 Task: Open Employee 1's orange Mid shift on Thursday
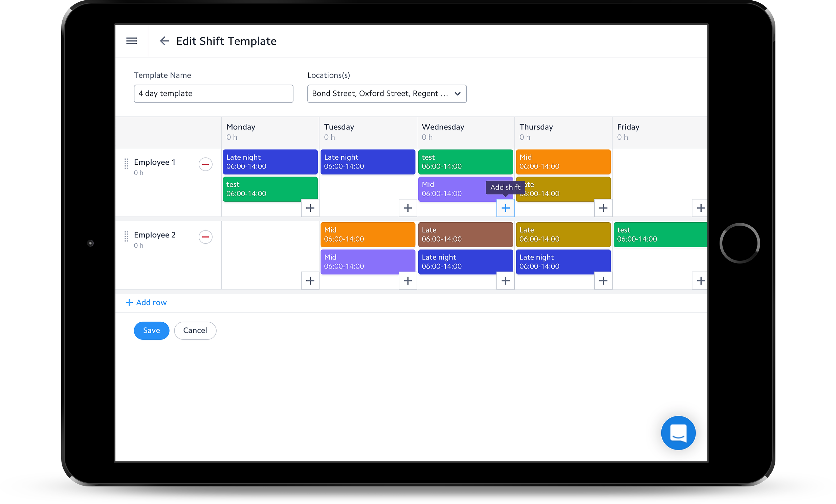coord(563,162)
